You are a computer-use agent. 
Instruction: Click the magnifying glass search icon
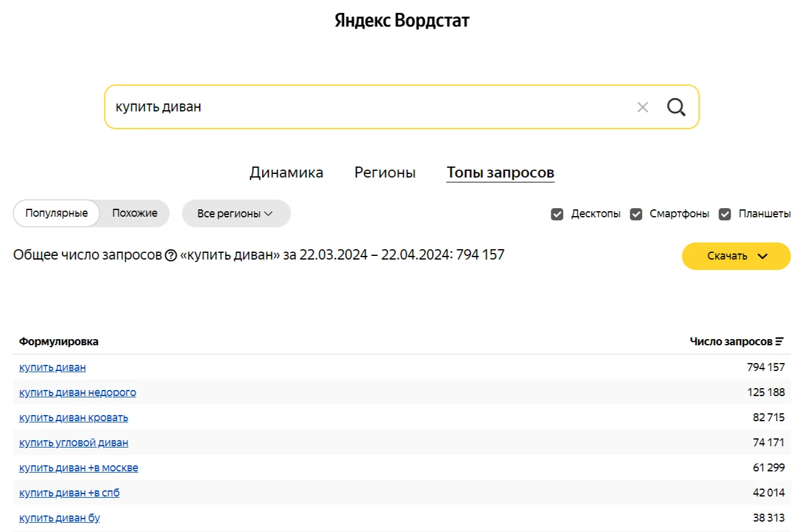(x=676, y=108)
